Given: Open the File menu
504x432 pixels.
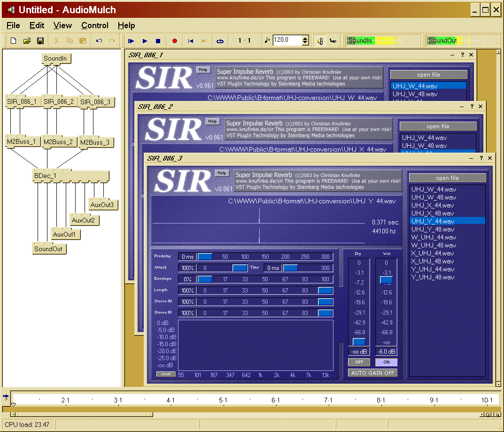Looking at the screenshot, I should click(x=13, y=25).
